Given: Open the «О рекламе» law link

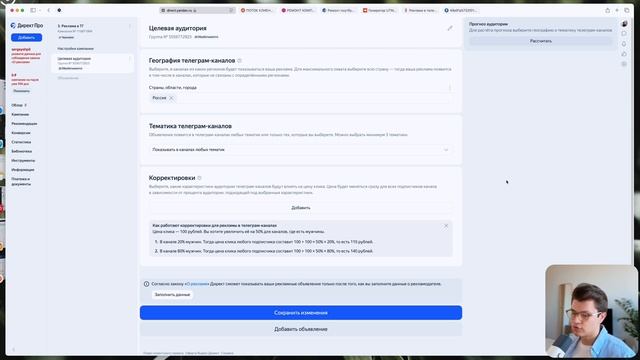Looking at the screenshot, I should pyautogui.click(x=198, y=284).
